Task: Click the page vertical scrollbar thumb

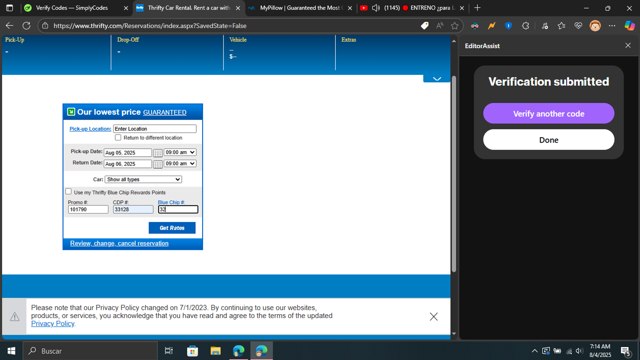Action: (453, 173)
